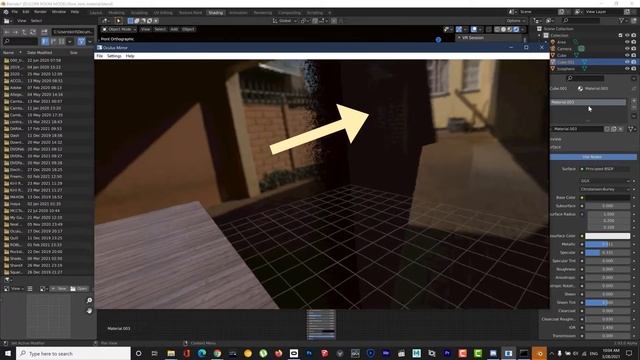Screen dimensions: 640x360
Task: Open the Blender taskbar icon
Action: tap(539, 353)
